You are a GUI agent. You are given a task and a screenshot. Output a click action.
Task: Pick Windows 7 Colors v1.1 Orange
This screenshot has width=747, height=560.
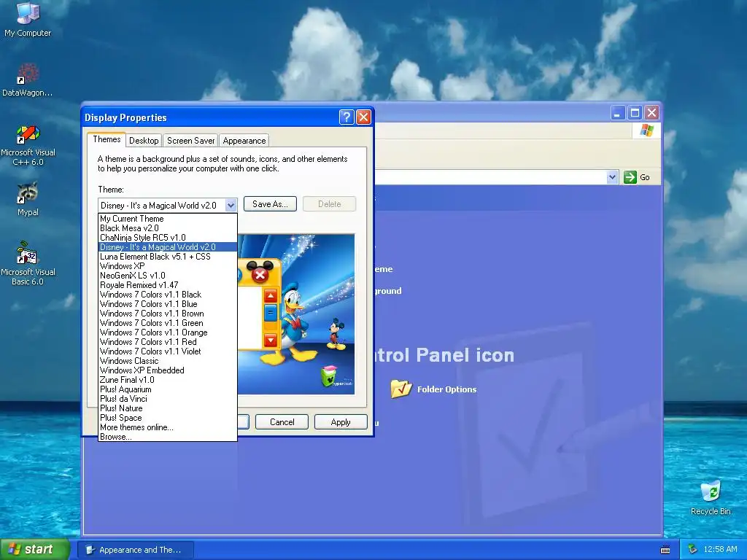168,332
